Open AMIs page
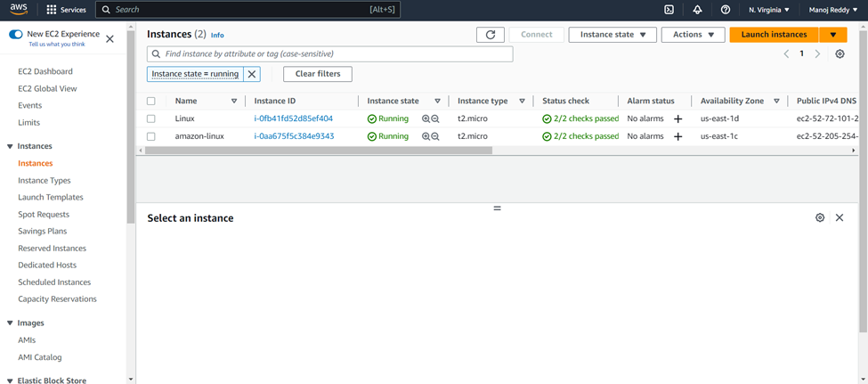This screenshot has height=384, width=868. [x=27, y=340]
